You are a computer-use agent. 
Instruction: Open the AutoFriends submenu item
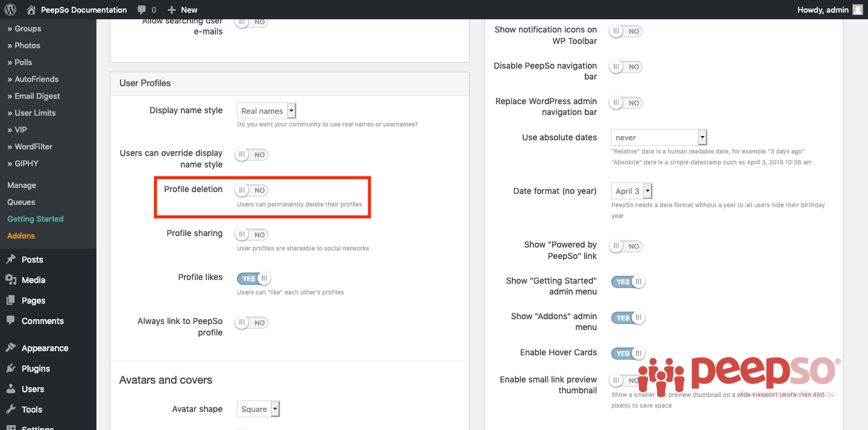point(33,79)
